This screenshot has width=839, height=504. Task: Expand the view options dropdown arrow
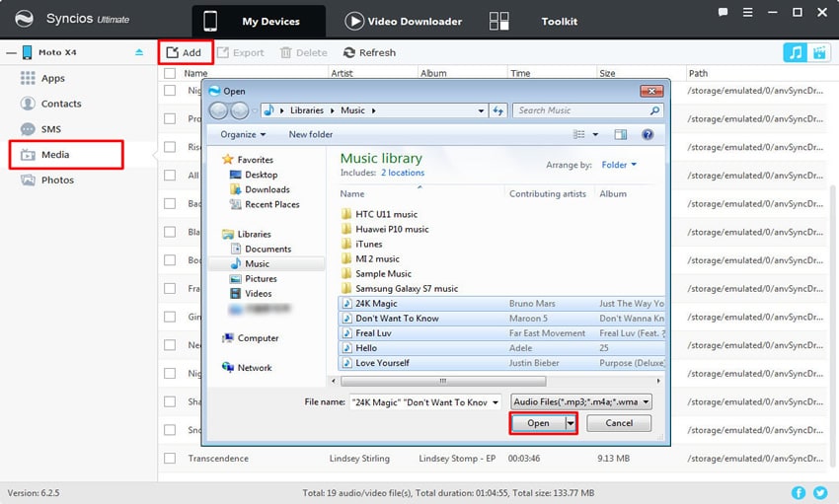(595, 135)
